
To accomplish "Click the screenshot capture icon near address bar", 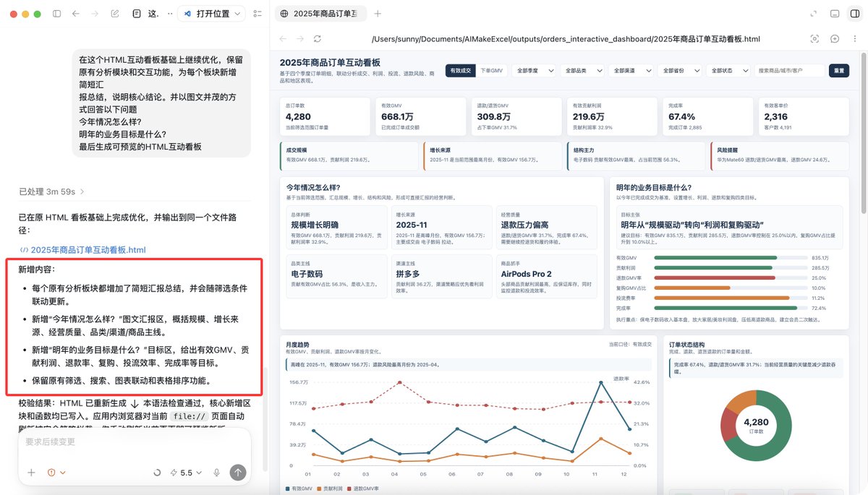I will coord(814,39).
